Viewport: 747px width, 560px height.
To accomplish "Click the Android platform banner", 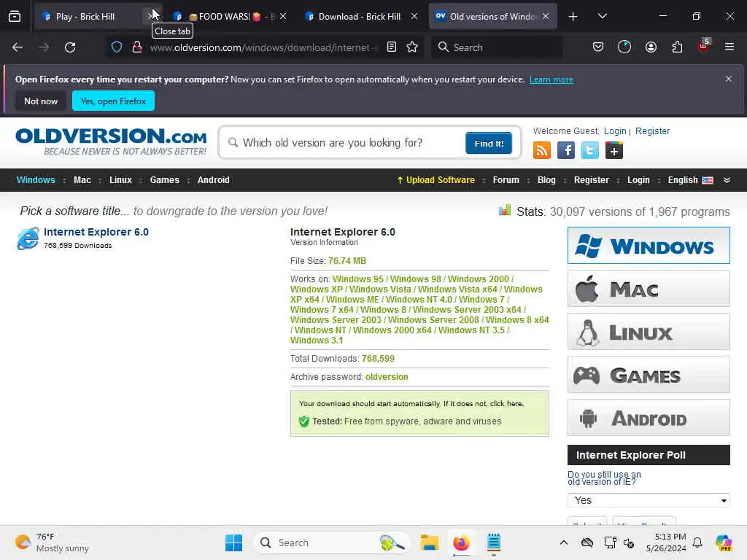I will point(649,418).
